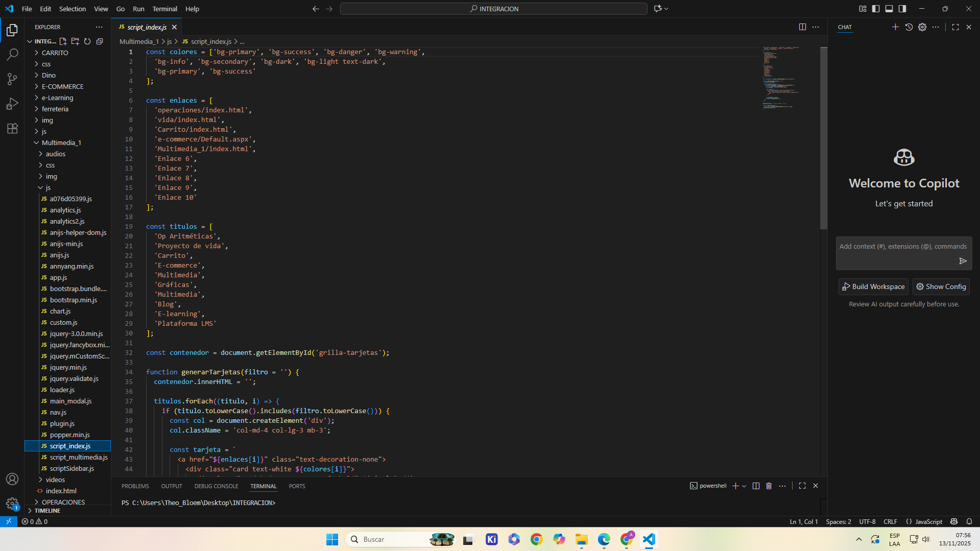Expand the CARRITO folder
The width and height of the screenshot is (980, 551).
[55, 53]
